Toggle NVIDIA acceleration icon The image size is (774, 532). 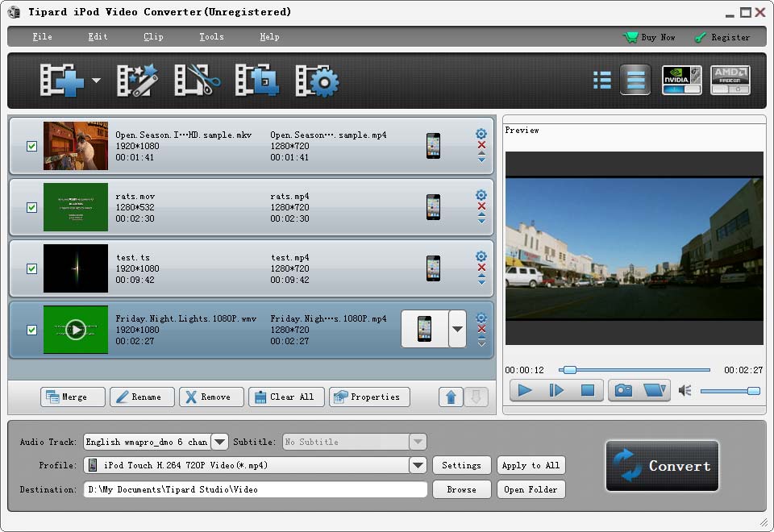point(682,80)
